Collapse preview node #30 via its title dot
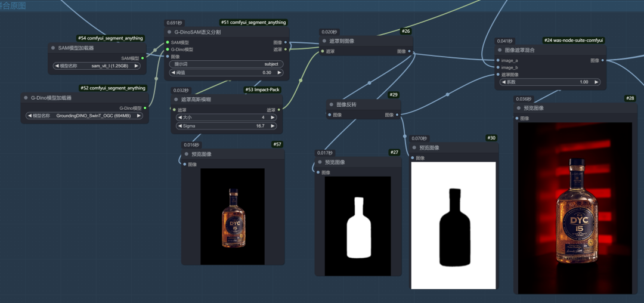The image size is (644, 303). 414,148
